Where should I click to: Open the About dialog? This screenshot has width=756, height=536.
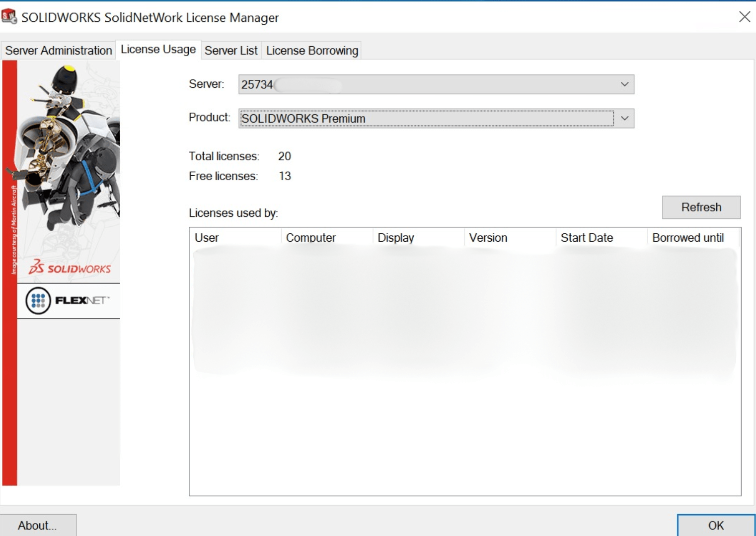(37, 525)
